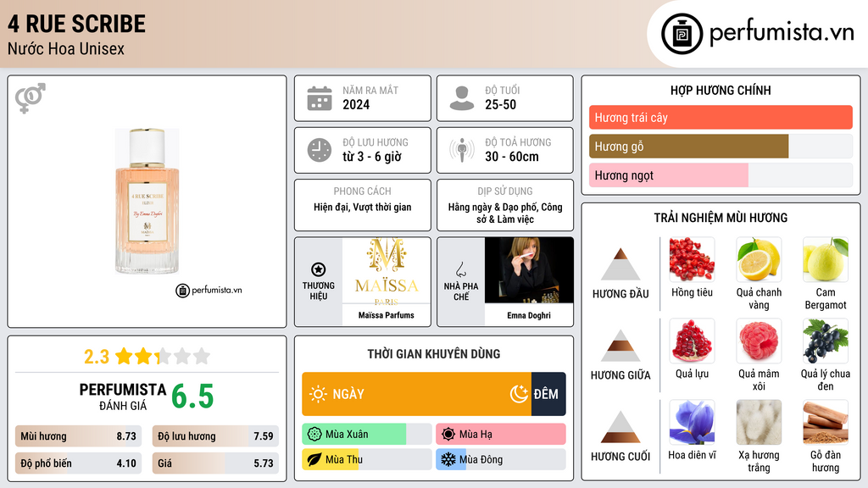Click the snowflake icon for Mùa Đông
This screenshot has width=868, height=488.
[x=448, y=460]
